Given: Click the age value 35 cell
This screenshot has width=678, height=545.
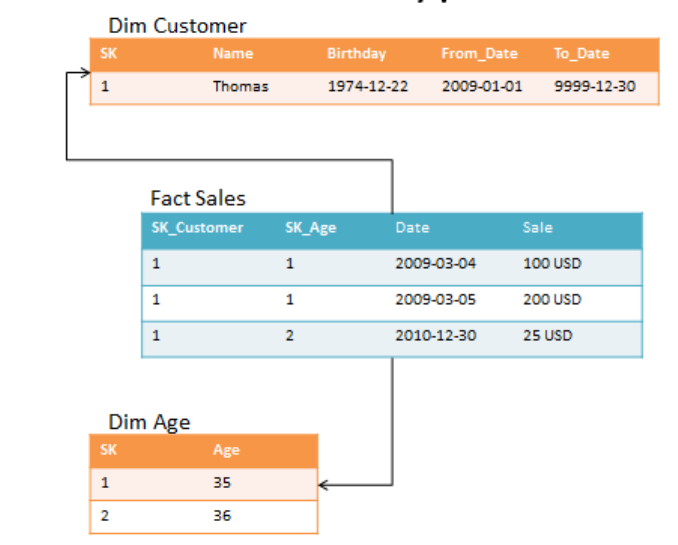Looking at the screenshot, I should click(222, 483).
